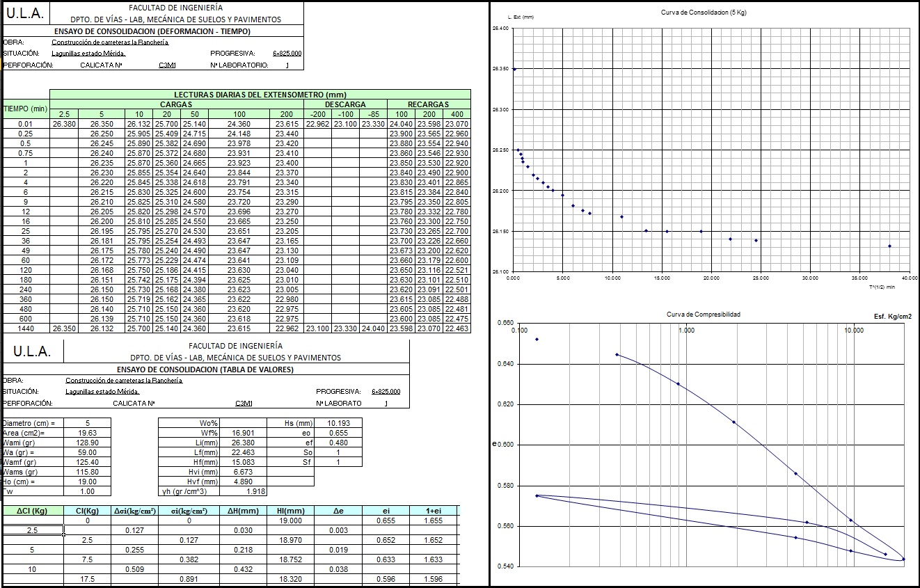Select the 'ENSAYO DE CONSOLIDACION (TABLA DE VALORES)' title cell
Image resolution: width=920 pixels, height=588 pixels.
pyautogui.click(x=205, y=370)
